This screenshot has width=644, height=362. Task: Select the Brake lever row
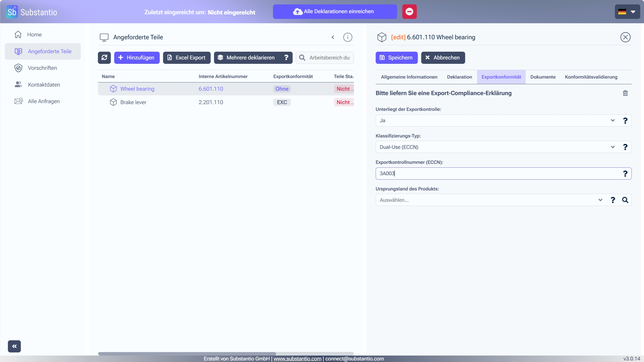click(133, 102)
